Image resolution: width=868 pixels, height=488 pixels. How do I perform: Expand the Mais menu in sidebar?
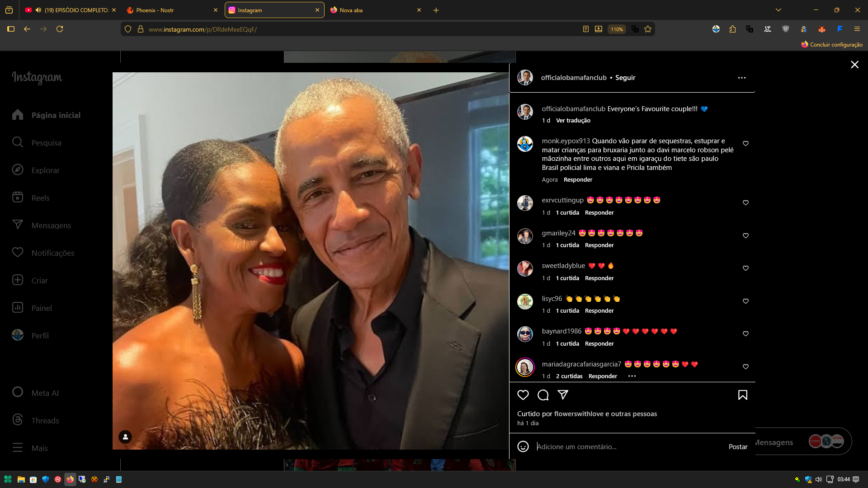tap(39, 448)
